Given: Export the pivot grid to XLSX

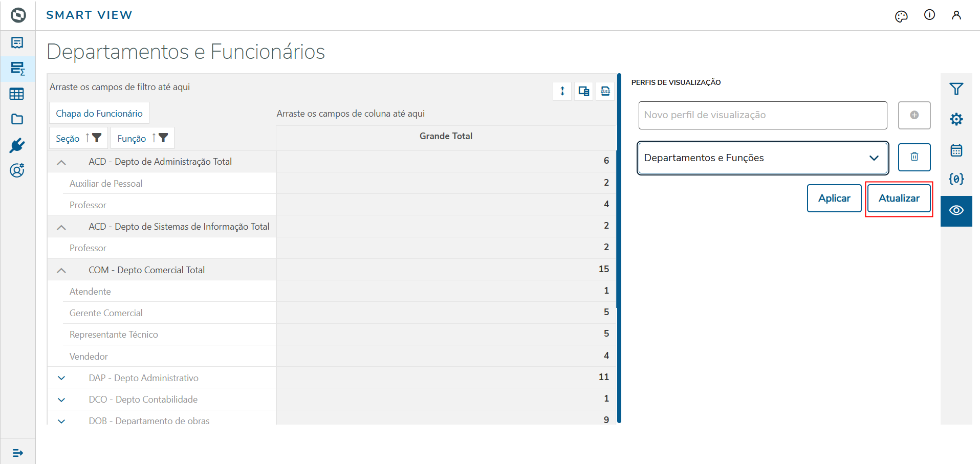Looking at the screenshot, I should [x=605, y=92].
